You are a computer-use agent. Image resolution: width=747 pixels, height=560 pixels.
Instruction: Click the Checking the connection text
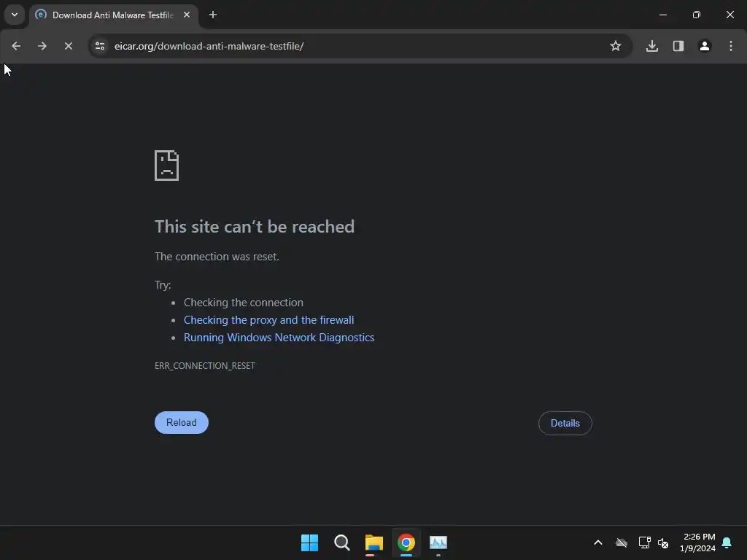tap(244, 303)
